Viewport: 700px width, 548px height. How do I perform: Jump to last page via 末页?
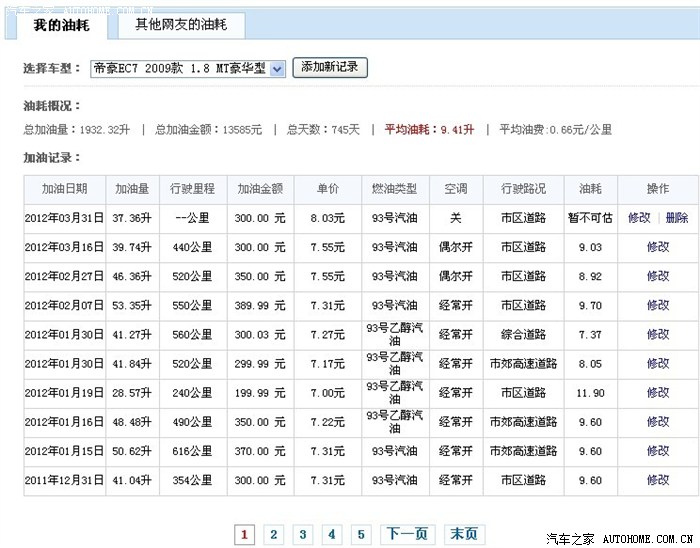click(x=463, y=535)
